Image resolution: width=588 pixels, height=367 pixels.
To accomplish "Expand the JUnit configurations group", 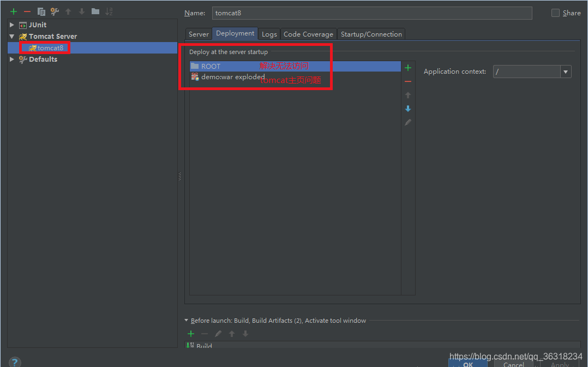I will (11, 25).
